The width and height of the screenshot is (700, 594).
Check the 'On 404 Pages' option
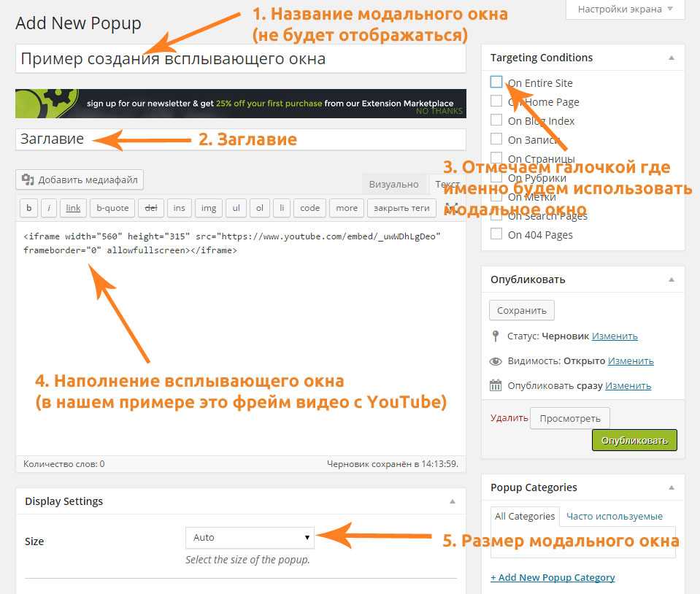click(496, 234)
